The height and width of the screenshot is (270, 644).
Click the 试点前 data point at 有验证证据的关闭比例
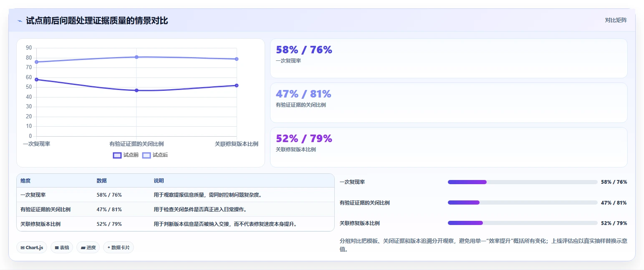[136, 90]
